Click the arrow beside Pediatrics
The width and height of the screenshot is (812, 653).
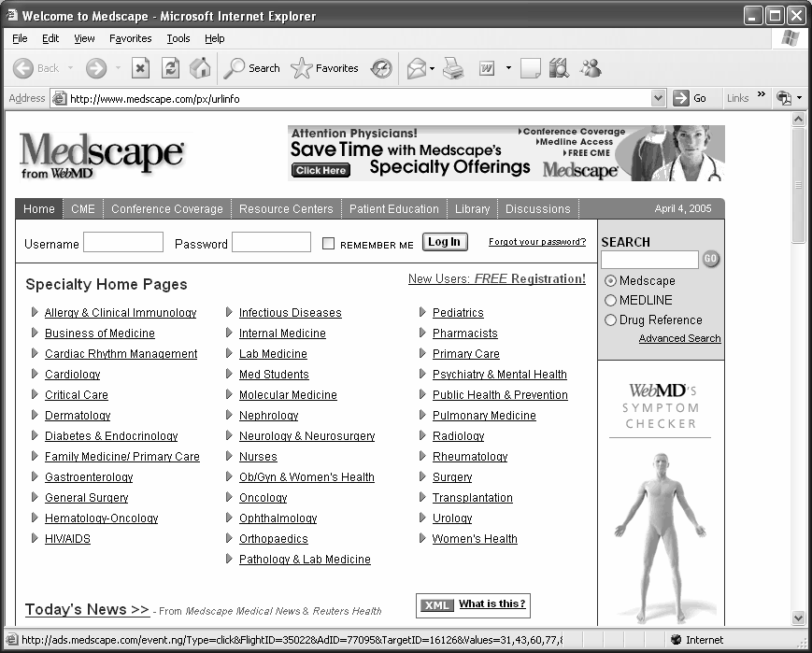[x=422, y=312]
